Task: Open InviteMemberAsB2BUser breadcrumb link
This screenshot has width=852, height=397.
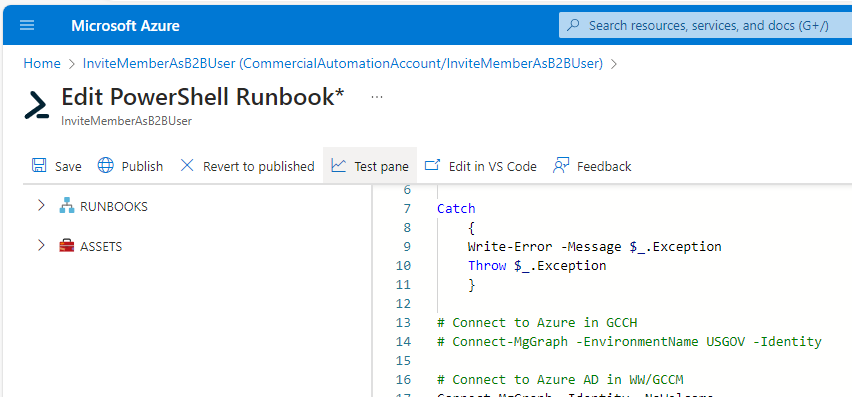Action: click(343, 64)
